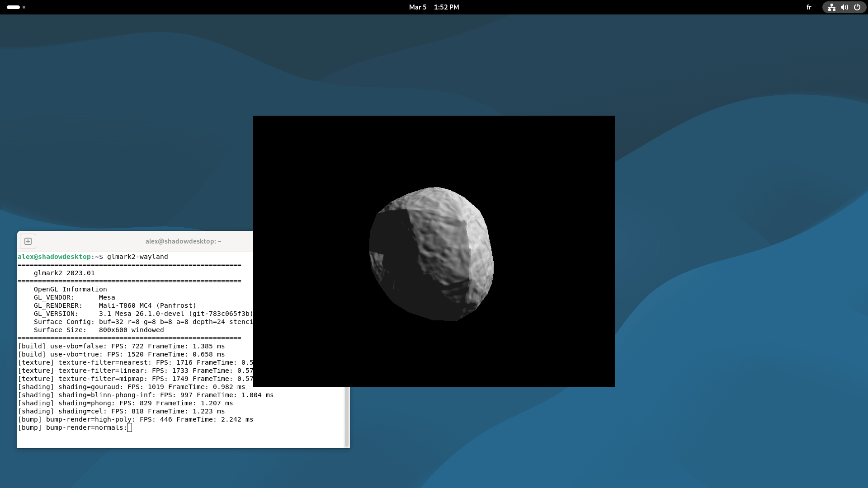The height and width of the screenshot is (488, 868).
Task: Click the 'glmark2 2023.01' header text
Action: 64,273
